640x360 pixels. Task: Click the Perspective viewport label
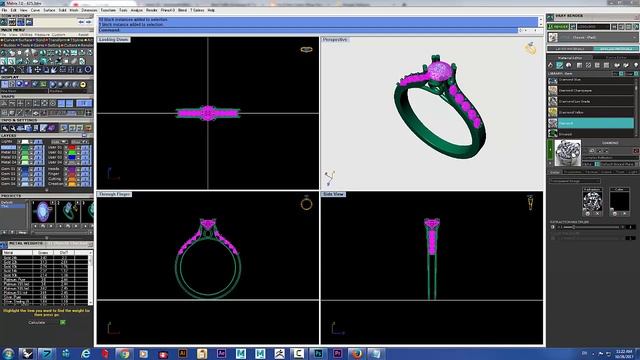point(335,40)
